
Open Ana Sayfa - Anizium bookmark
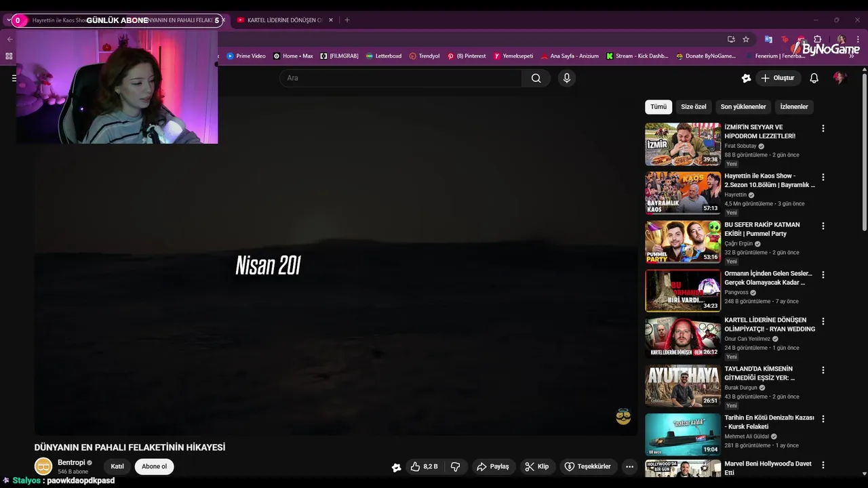(570, 56)
